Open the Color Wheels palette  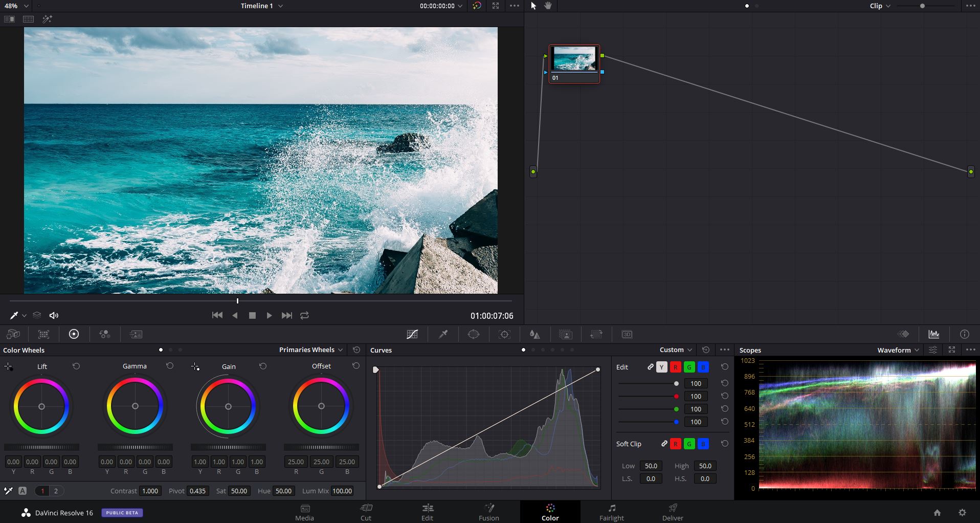[73, 334]
